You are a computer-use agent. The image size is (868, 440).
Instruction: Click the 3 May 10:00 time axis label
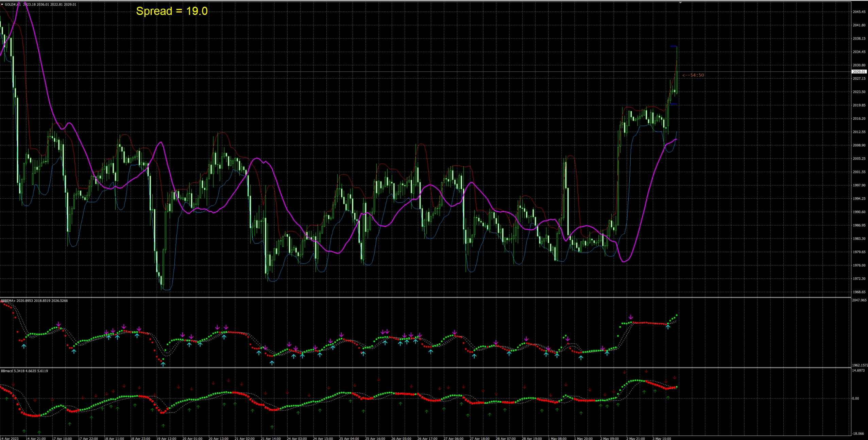[662, 438]
